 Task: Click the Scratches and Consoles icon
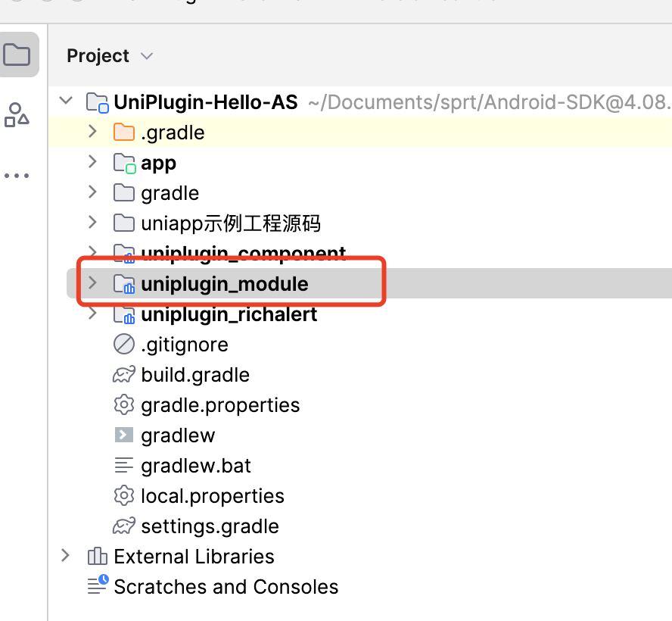click(x=97, y=585)
